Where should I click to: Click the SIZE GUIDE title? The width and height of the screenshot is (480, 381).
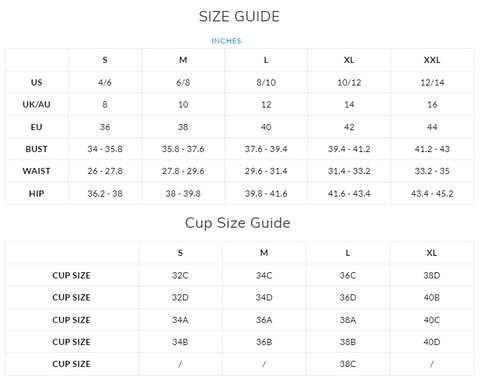[239, 16]
